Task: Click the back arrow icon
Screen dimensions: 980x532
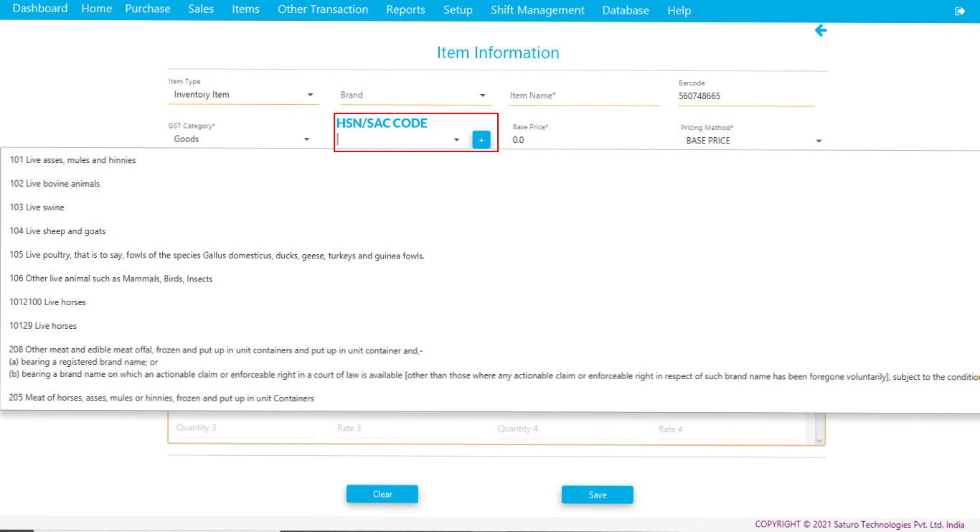Action: [x=821, y=31]
